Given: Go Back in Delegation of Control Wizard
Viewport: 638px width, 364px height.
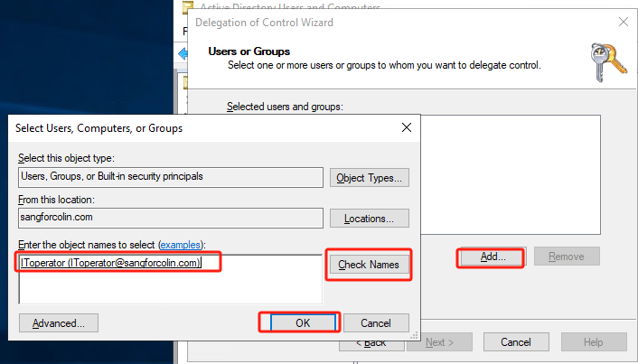Looking at the screenshot, I should [371, 342].
